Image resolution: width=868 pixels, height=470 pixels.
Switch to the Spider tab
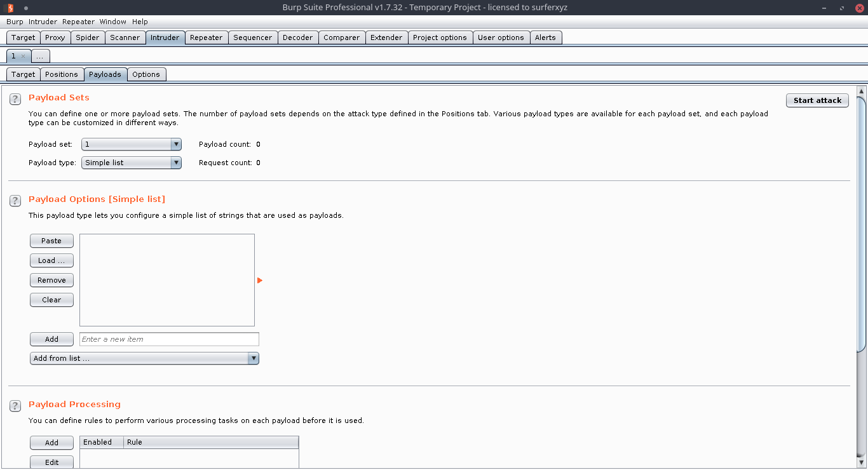click(88, 37)
